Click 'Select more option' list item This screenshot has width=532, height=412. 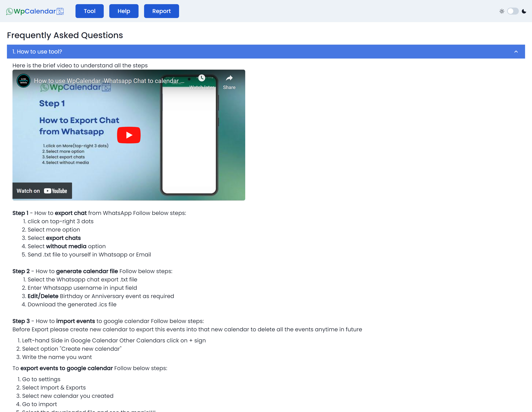(54, 229)
